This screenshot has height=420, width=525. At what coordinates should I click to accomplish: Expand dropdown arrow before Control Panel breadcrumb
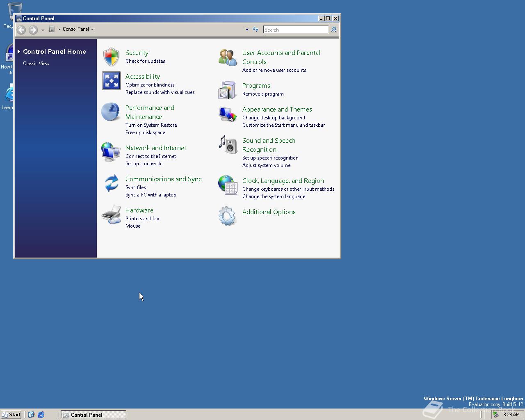[59, 29]
